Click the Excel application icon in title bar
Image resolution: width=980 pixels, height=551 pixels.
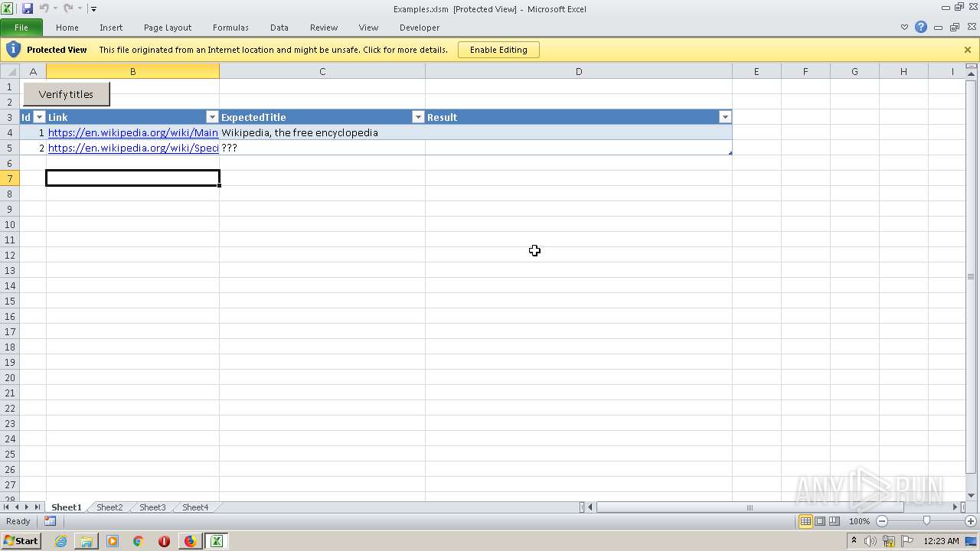pos(8,8)
